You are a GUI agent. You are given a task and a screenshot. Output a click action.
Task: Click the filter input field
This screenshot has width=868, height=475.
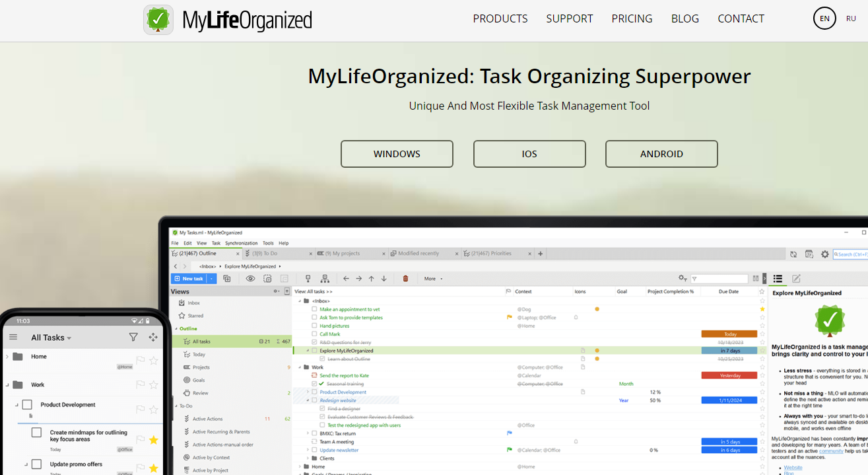718,279
